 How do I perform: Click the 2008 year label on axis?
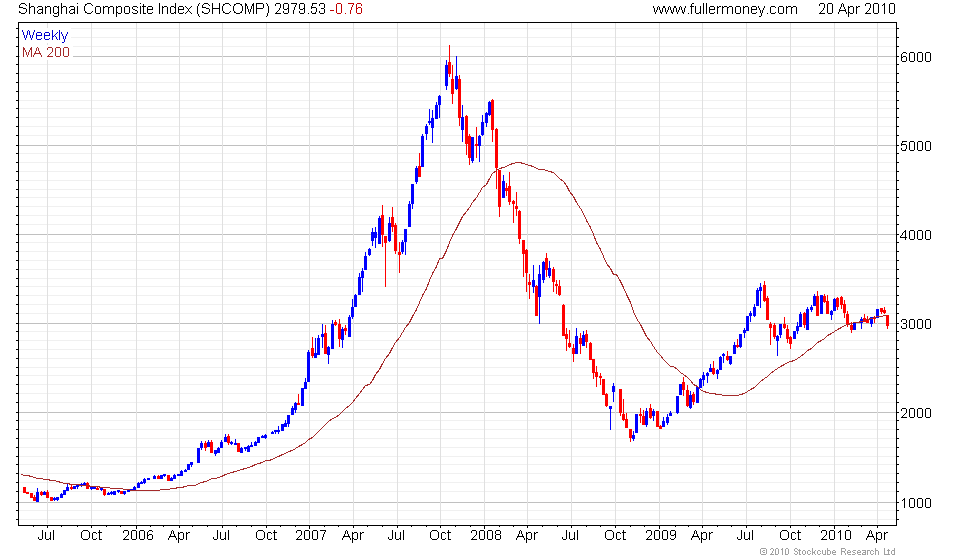[486, 535]
